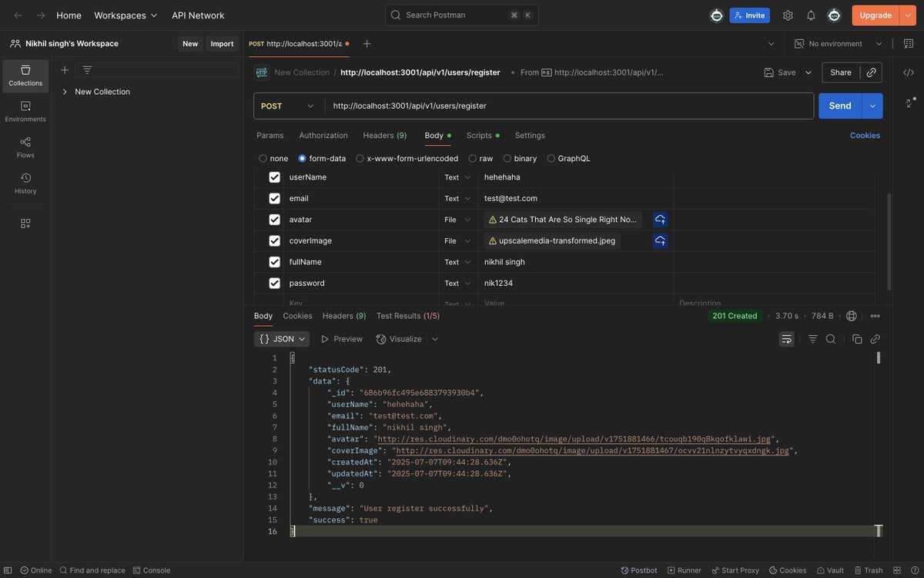Click the blue Send button

(x=840, y=106)
